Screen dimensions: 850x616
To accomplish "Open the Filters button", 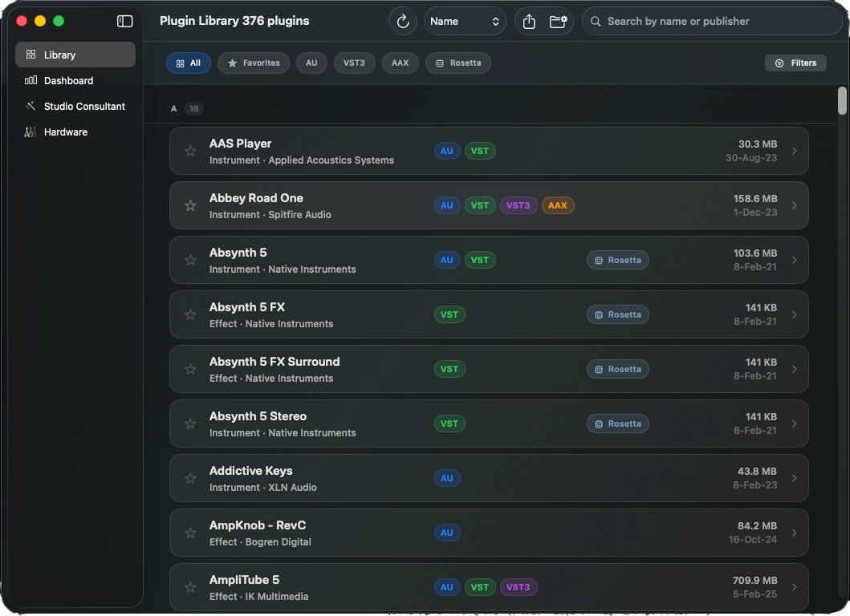I will click(x=795, y=63).
